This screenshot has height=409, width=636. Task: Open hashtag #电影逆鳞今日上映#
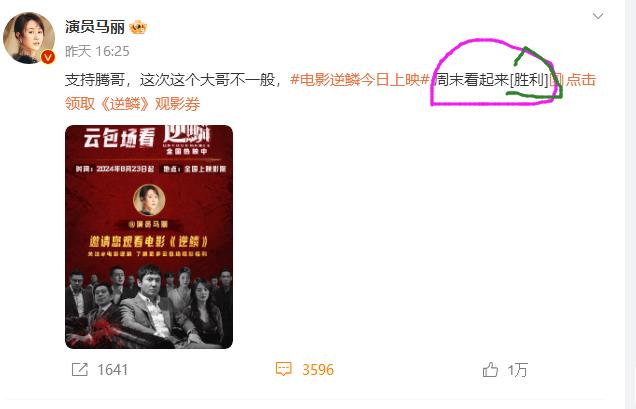tap(360, 80)
